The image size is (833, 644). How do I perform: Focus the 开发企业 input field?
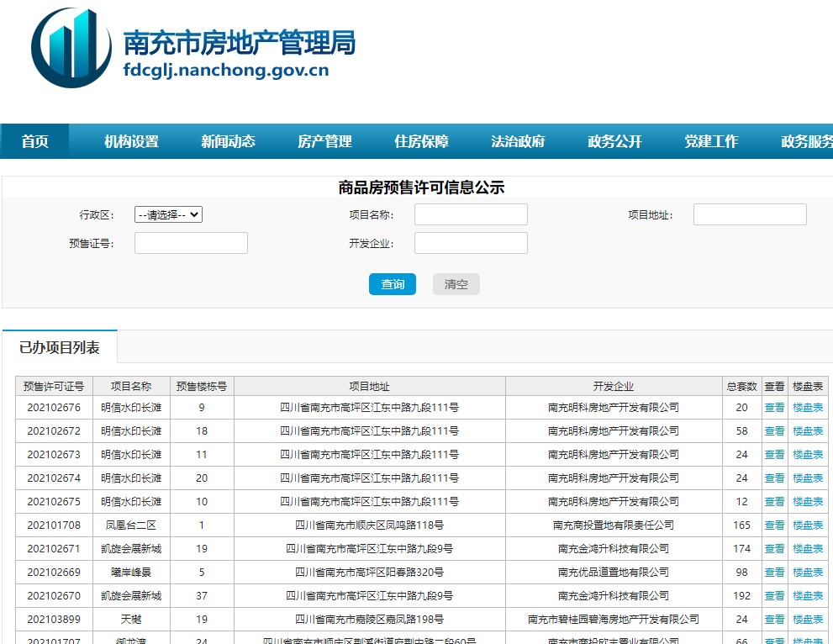click(x=471, y=243)
